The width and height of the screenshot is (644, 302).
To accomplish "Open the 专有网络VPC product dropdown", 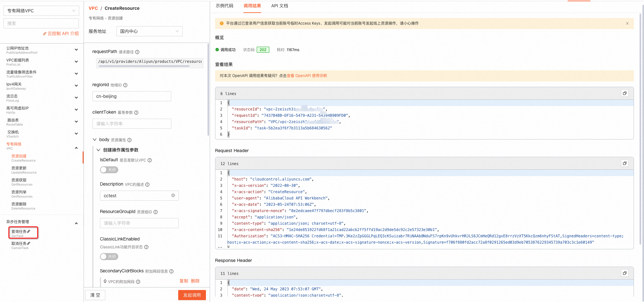I will (x=41, y=11).
